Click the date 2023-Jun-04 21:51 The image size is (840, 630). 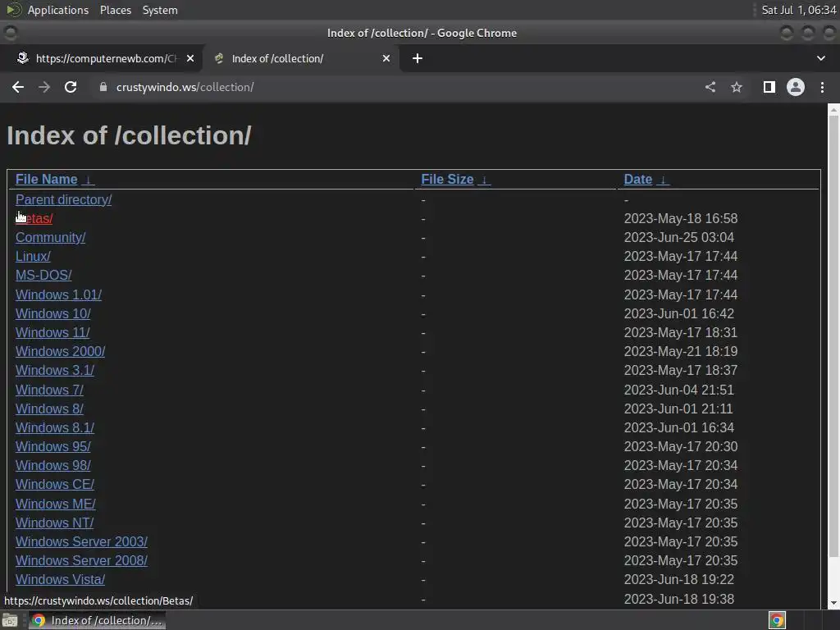[x=678, y=390]
